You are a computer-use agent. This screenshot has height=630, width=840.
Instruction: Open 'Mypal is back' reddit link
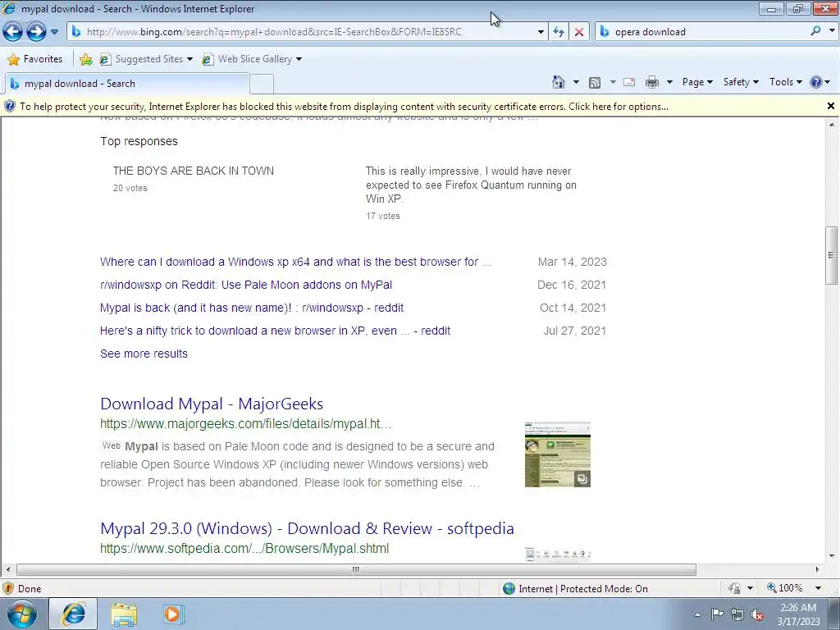click(x=252, y=308)
